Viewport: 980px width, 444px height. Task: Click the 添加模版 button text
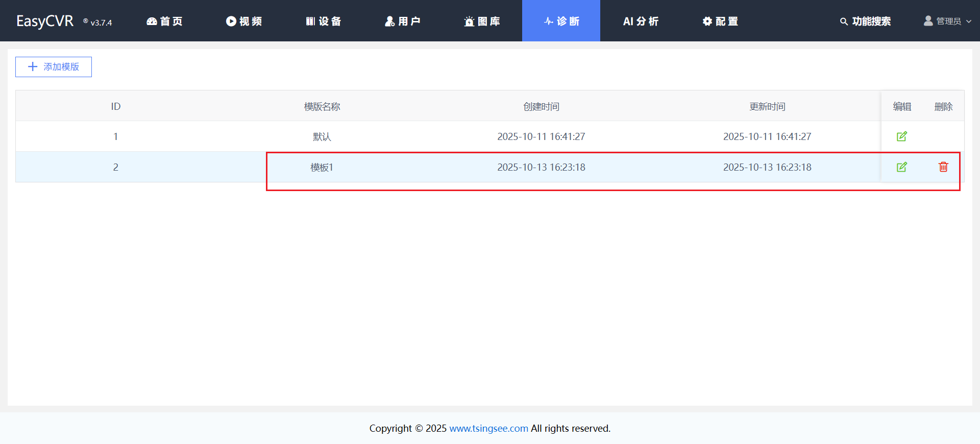pos(61,67)
